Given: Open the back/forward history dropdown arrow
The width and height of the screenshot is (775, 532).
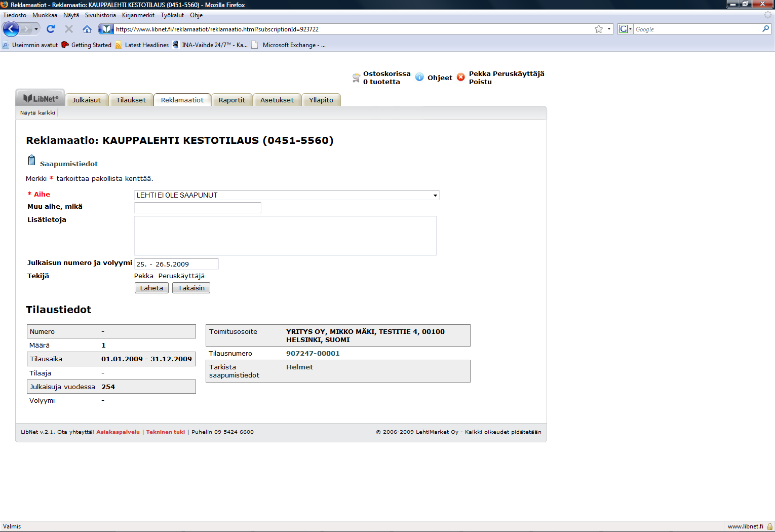Looking at the screenshot, I should [36, 29].
